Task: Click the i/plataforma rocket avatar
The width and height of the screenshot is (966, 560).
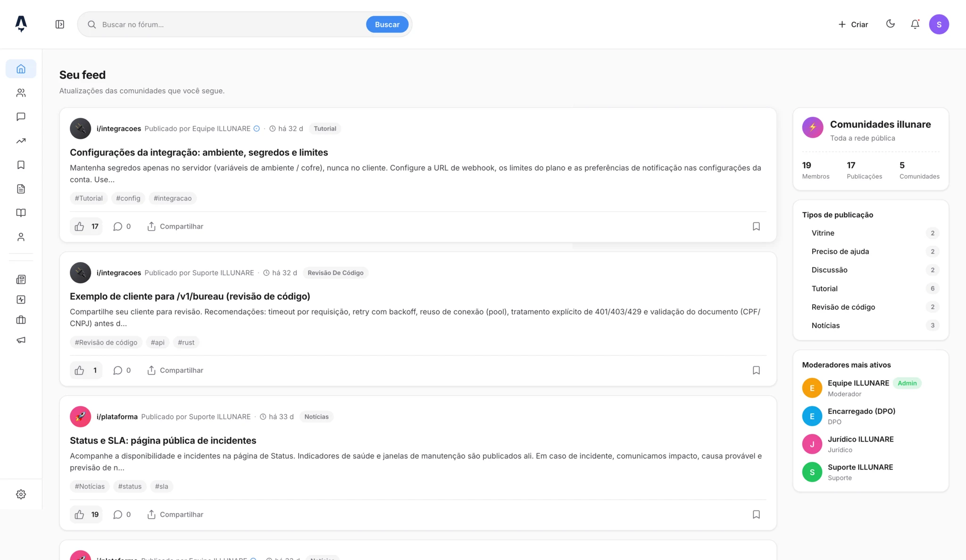Action: coord(80,417)
